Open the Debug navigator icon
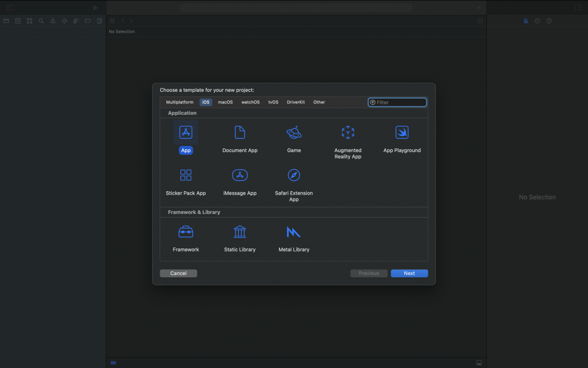588x368 pixels. pyautogui.click(x=76, y=21)
